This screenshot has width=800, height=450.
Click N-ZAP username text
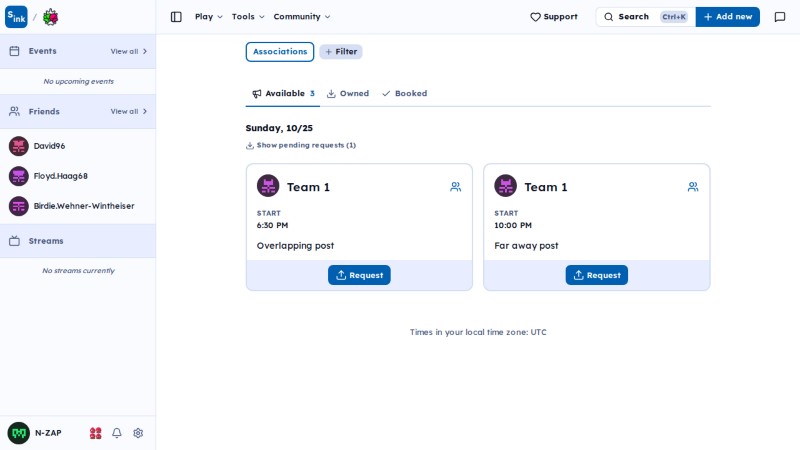[48, 433]
